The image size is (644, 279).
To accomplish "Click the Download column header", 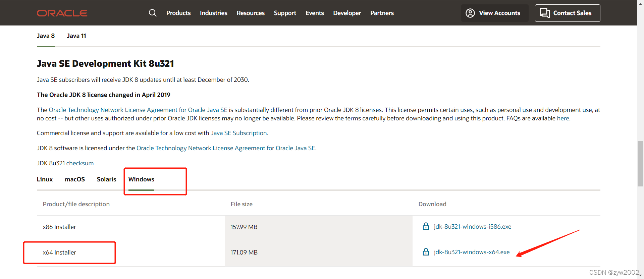I will click(x=432, y=204).
